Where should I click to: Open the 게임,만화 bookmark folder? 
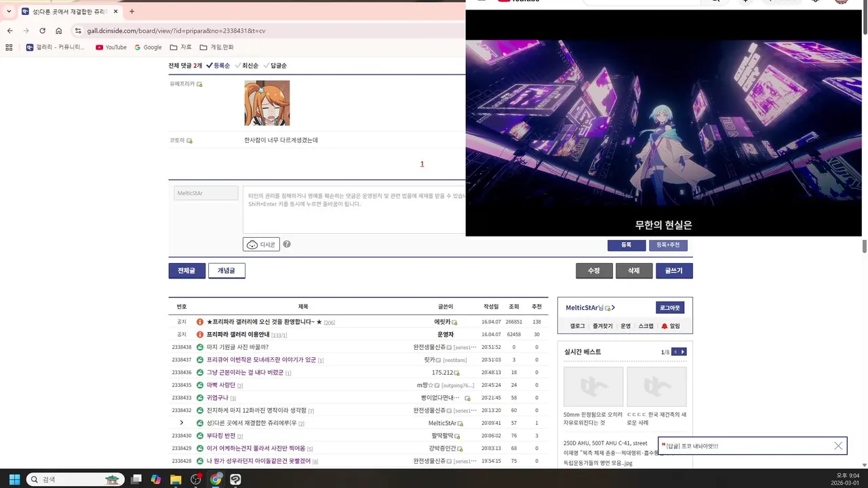click(216, 47)
